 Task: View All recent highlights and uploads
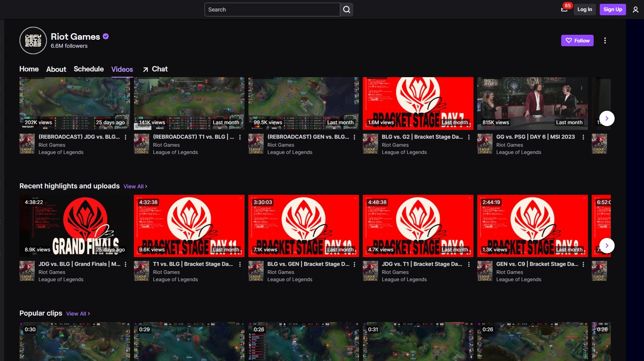click(135, 186)
